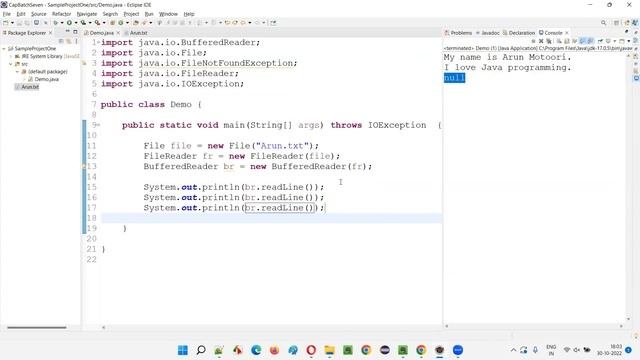Open Microsoft Edge from the taskbar

256,350
